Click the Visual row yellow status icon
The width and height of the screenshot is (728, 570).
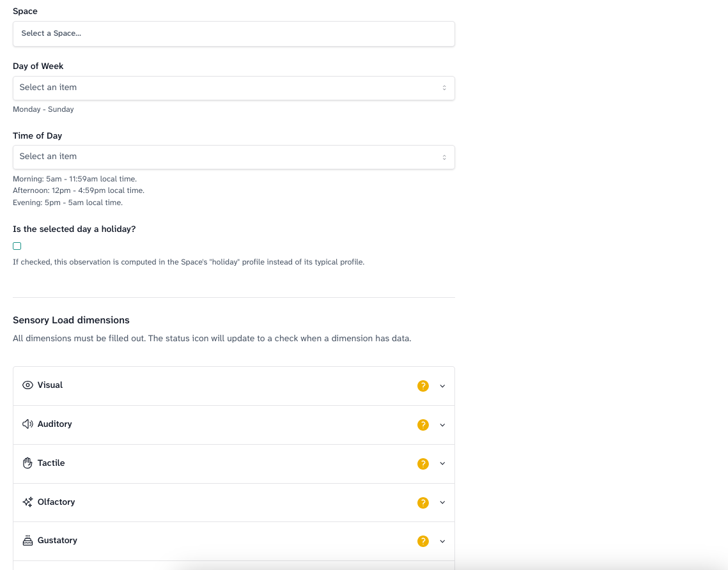tap(422, 386)
